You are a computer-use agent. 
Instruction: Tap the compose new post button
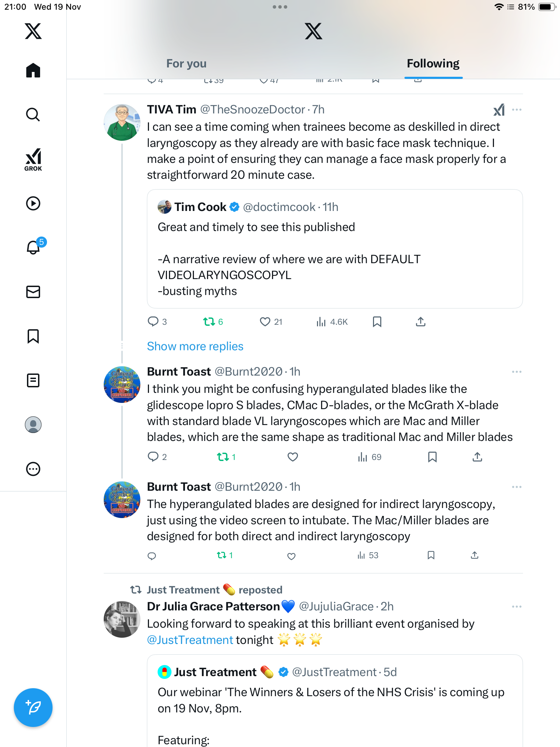pyautogui.click(x=33, y=708)
